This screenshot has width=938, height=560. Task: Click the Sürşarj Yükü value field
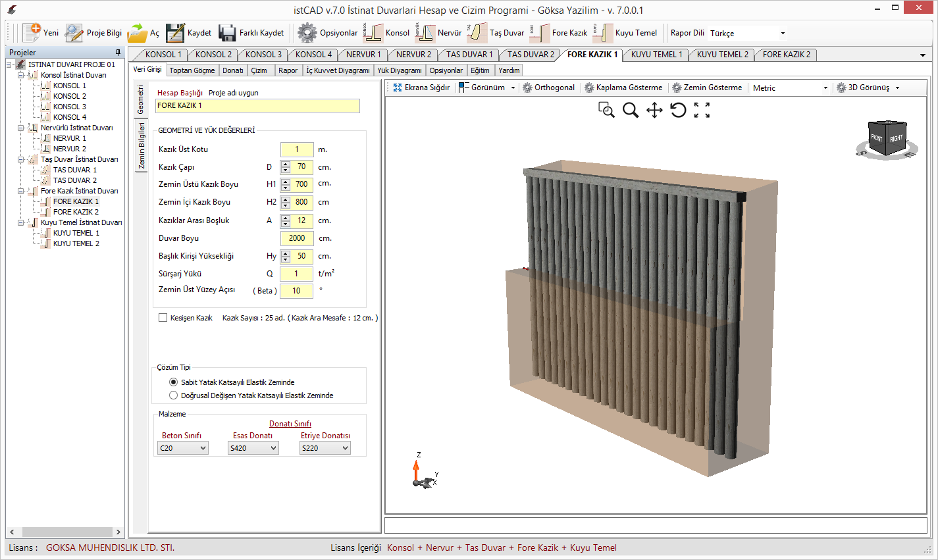[297, 274]
